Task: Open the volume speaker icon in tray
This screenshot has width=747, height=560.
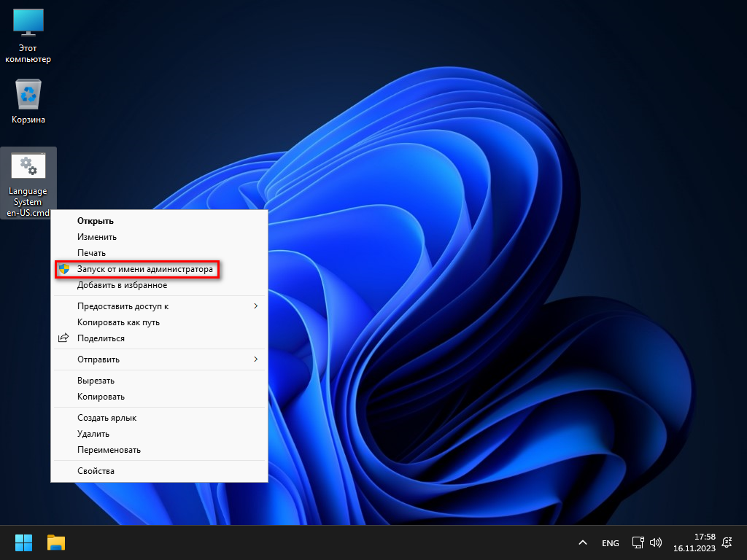Action: 656,542
